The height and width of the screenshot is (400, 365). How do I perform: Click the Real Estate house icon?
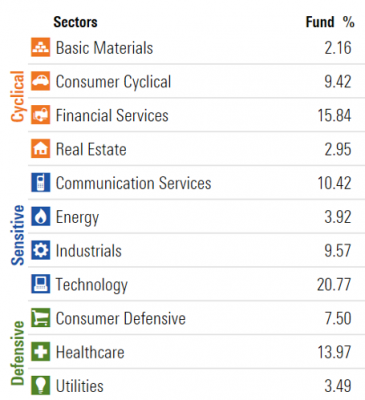(x=41, y=149)
